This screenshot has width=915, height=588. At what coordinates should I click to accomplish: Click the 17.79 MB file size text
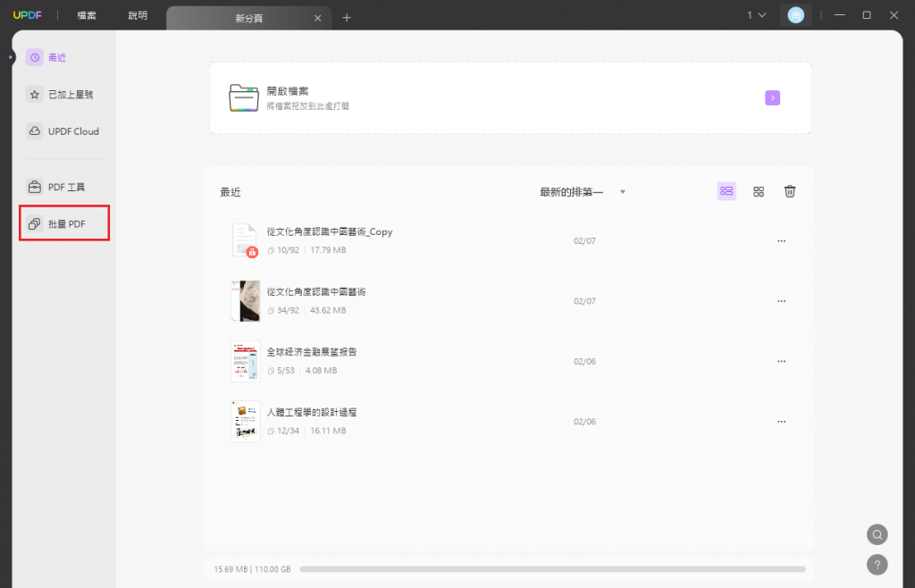coord(328,249)
